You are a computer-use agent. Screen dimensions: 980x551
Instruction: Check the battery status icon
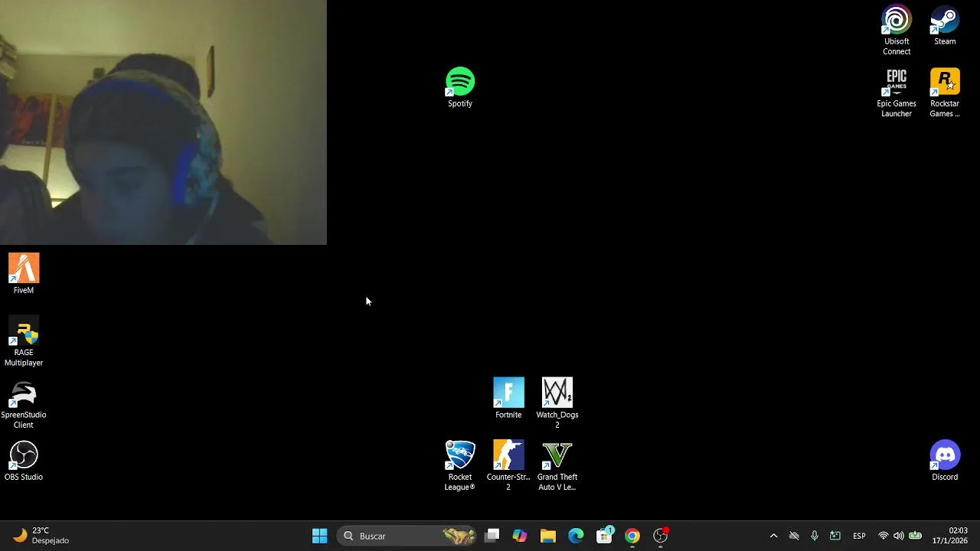[x=915, y=536]
